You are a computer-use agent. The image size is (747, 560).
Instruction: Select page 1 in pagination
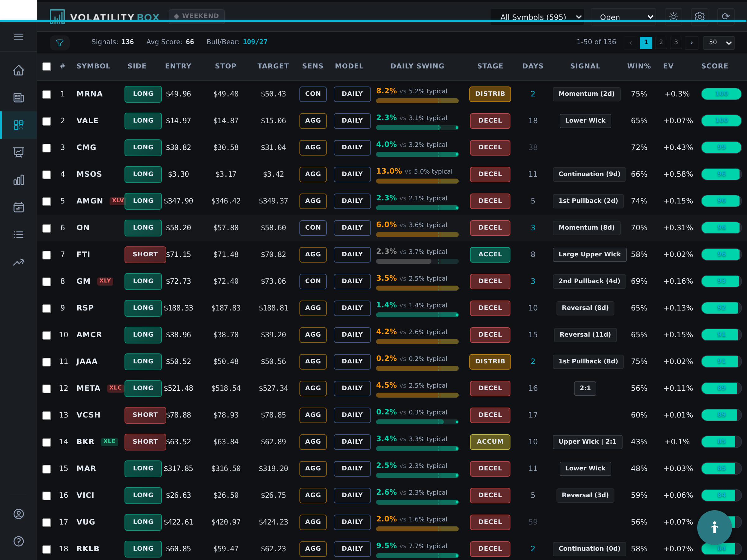point(646,43)
